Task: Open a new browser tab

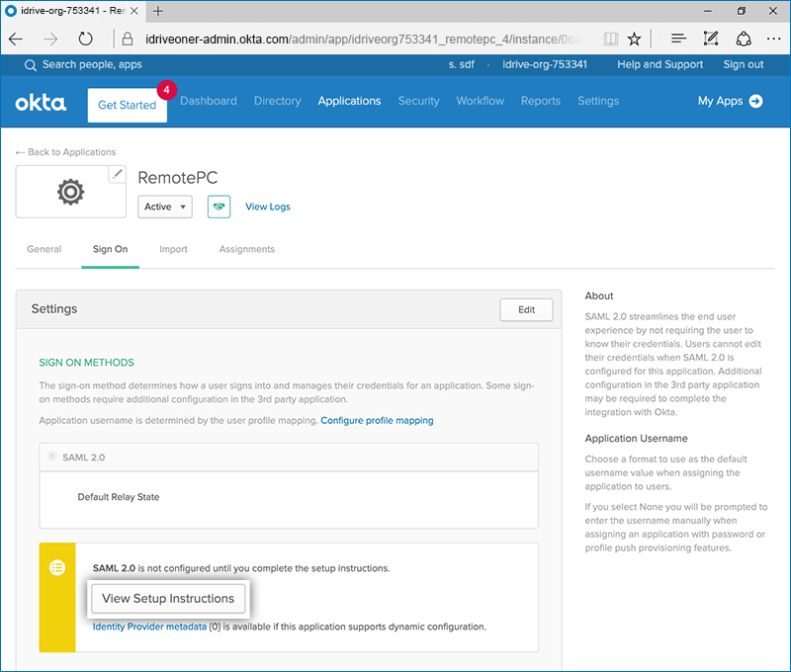Action: (x=158, y=11)
